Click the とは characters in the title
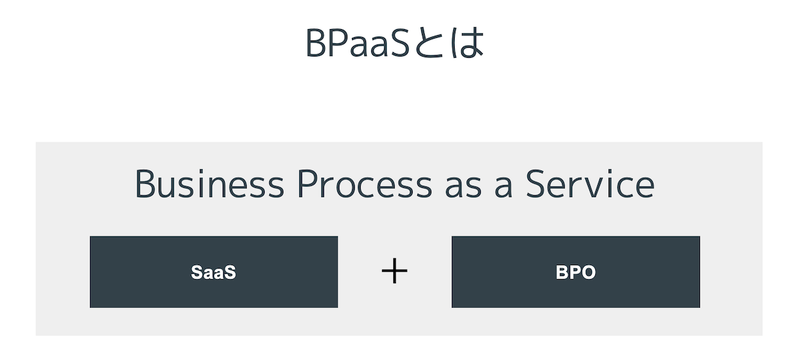Screen dimensions: 800x363 [448, 43]
